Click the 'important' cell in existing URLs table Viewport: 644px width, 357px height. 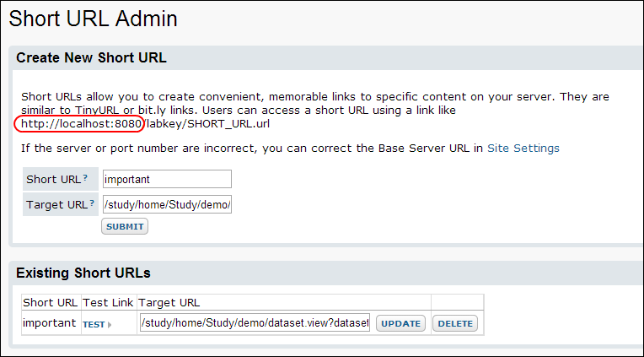coord(49,323)
